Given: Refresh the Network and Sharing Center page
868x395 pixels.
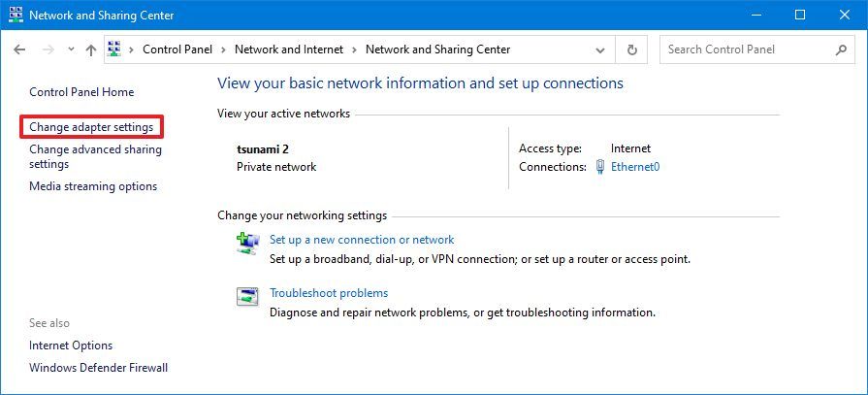Looking at the screenshot, I should [632, 49].
